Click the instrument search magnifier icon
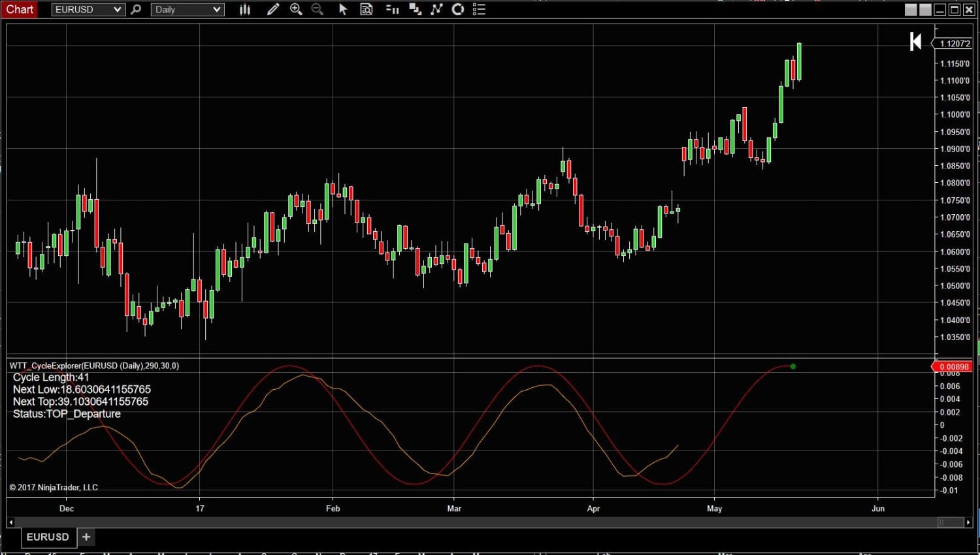This screenshot has height=555, width=980. pos(136,9)
